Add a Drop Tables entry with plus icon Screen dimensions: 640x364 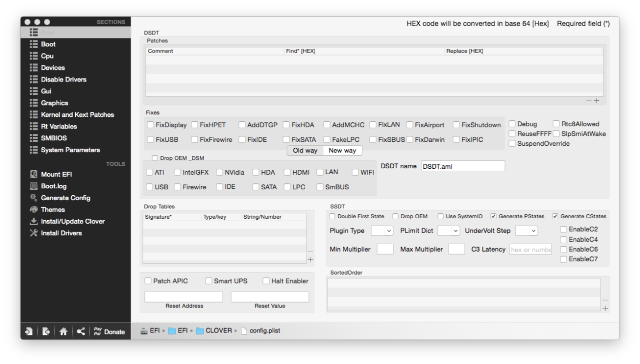click(310, 260)
